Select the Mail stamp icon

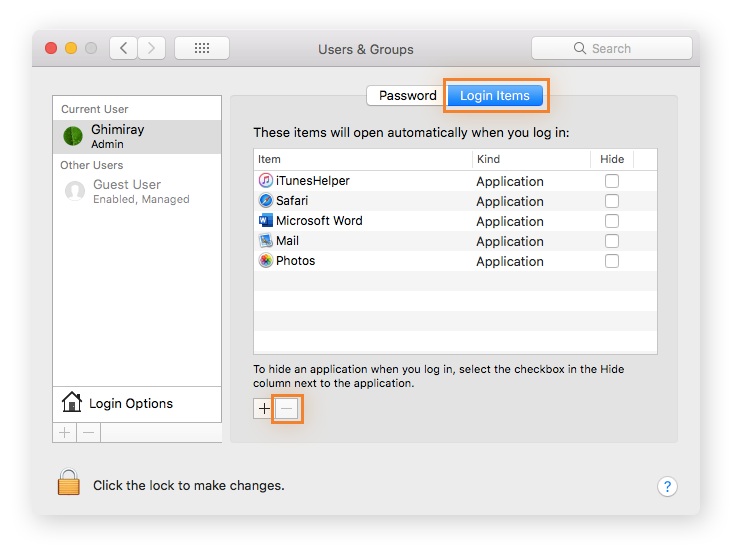coord(265,241)
